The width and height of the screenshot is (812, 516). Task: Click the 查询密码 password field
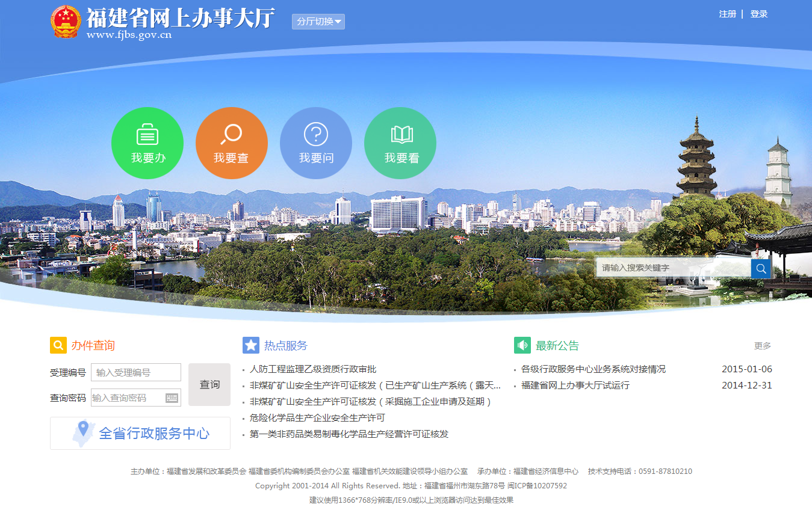(x=127, y=398)
